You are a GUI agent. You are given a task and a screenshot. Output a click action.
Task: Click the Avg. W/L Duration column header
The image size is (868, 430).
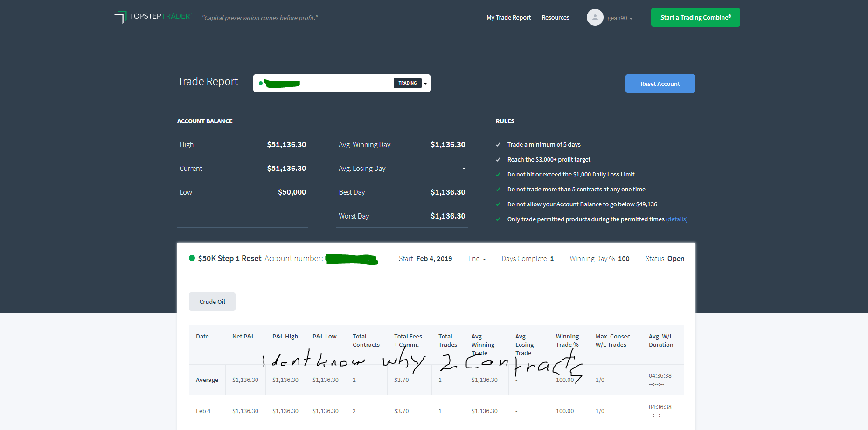661,341
